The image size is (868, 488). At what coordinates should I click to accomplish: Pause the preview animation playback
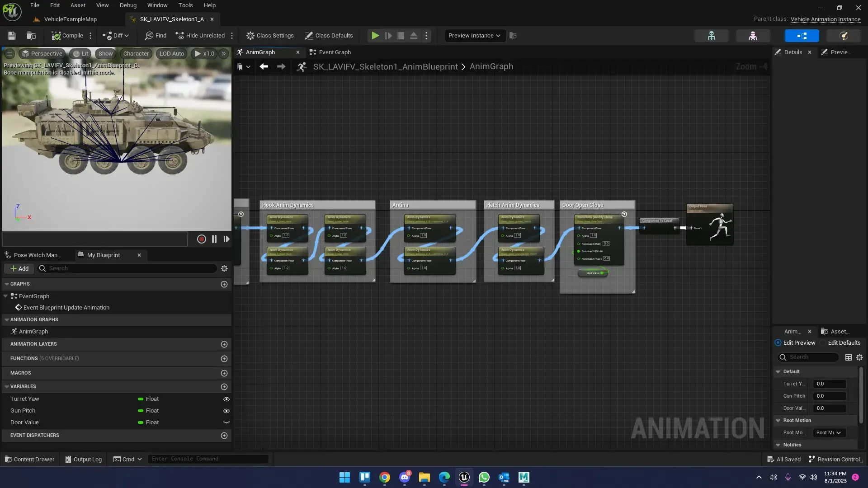(214, 239)
